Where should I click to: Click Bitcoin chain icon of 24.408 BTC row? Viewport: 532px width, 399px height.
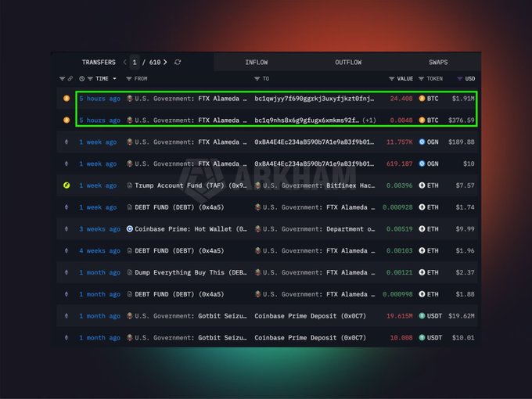tap(66, 99)
